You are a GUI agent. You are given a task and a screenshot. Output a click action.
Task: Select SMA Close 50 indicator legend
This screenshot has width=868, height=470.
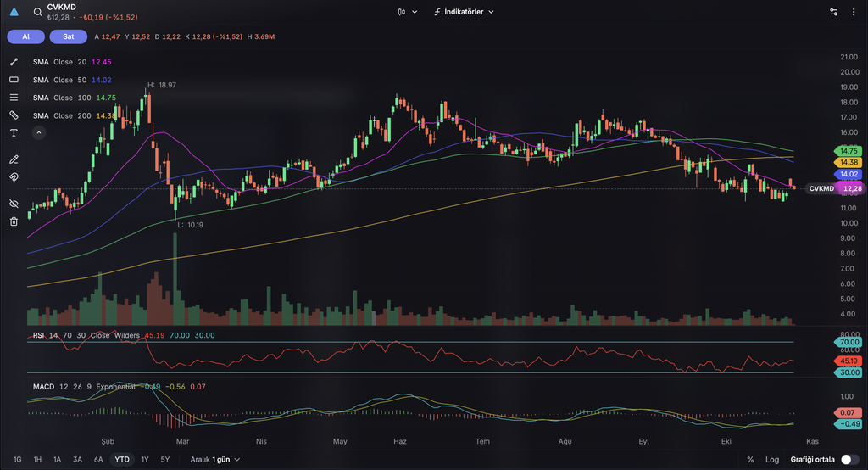[x=72, y=80]
